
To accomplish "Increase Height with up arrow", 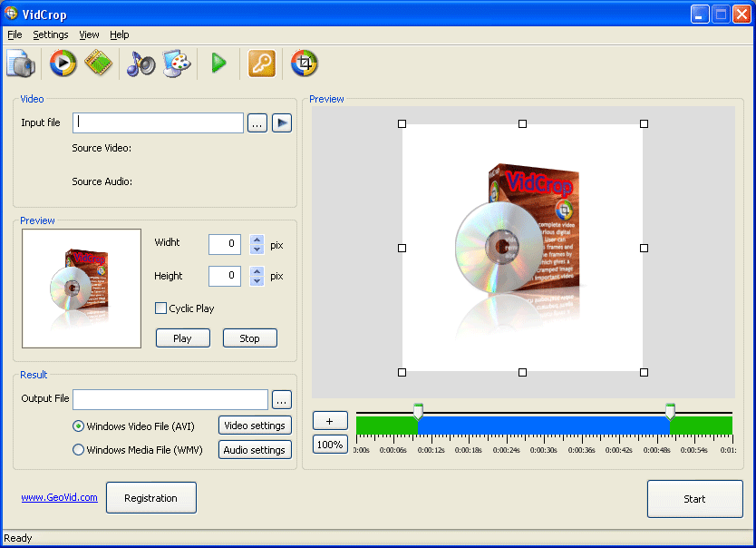I will point(257,271).
